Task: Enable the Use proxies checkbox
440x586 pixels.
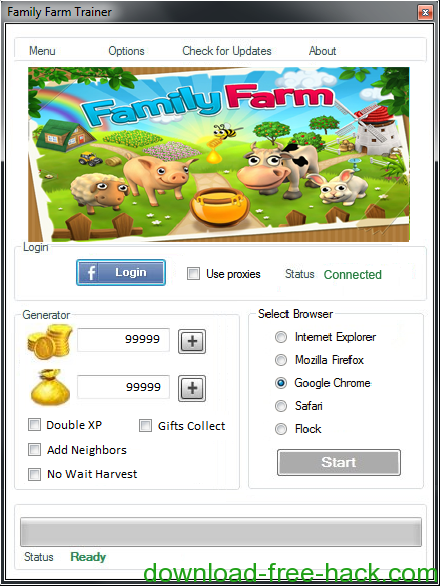Action: tap(193, 274)
